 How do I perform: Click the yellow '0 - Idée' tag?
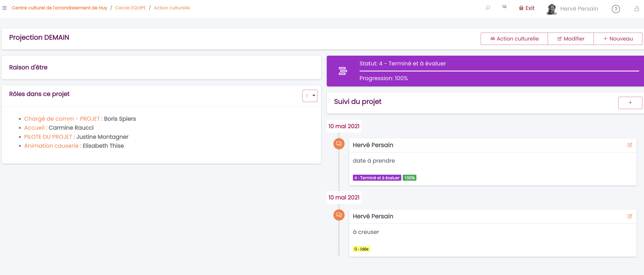tap(361, 249)
